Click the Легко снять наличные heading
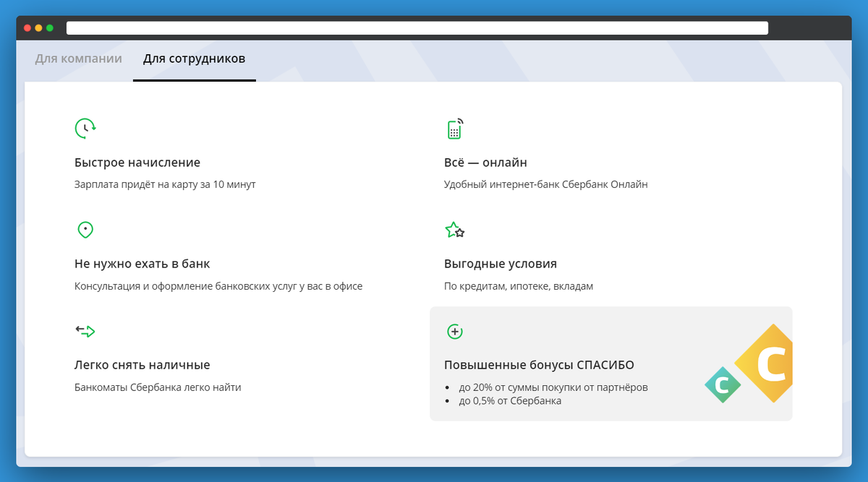Image resolution: width=868 pixels, height=482 pixels. (x=142, y=365)
